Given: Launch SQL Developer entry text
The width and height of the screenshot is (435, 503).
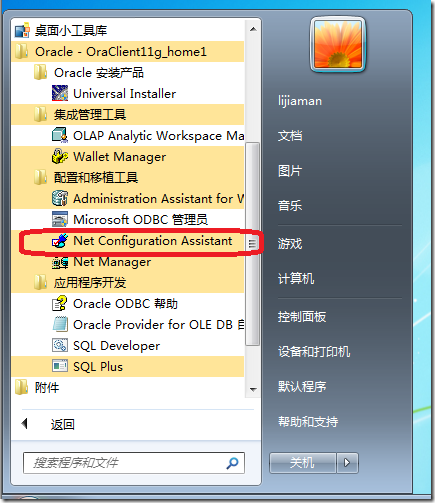Looking at the screenshot, I should pos(117,346).
